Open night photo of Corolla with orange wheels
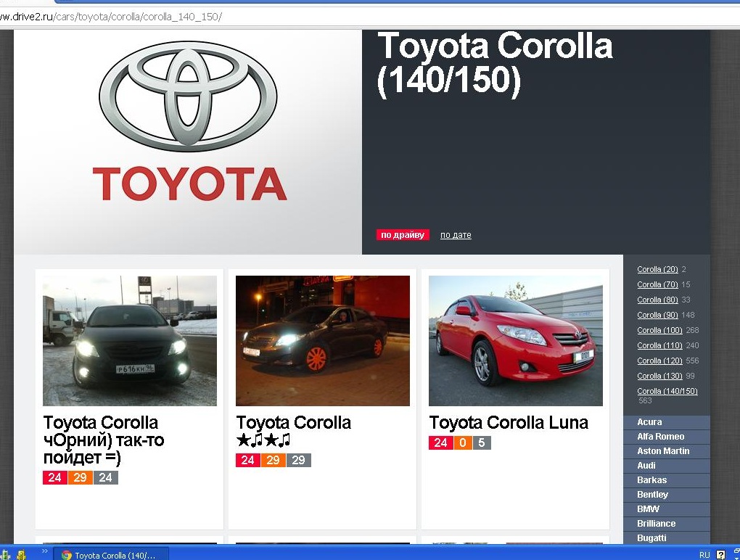740x560 pixels. pyautogui.click(x=323, y=341)
